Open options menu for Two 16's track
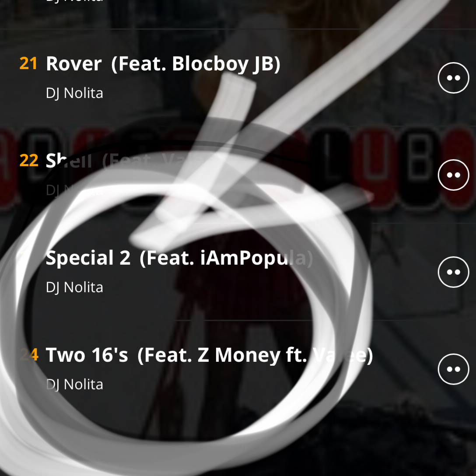 pos(454,369)
